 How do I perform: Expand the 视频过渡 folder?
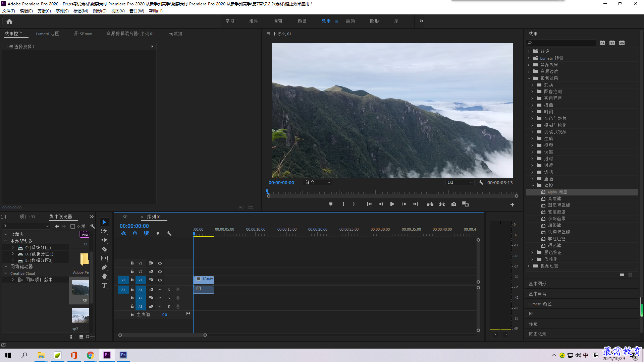point(529,266)
